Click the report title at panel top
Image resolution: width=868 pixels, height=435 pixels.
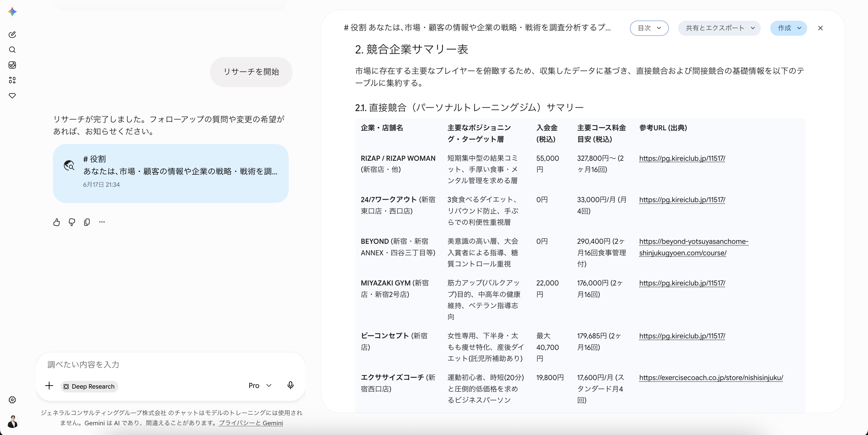coord(477,28)
